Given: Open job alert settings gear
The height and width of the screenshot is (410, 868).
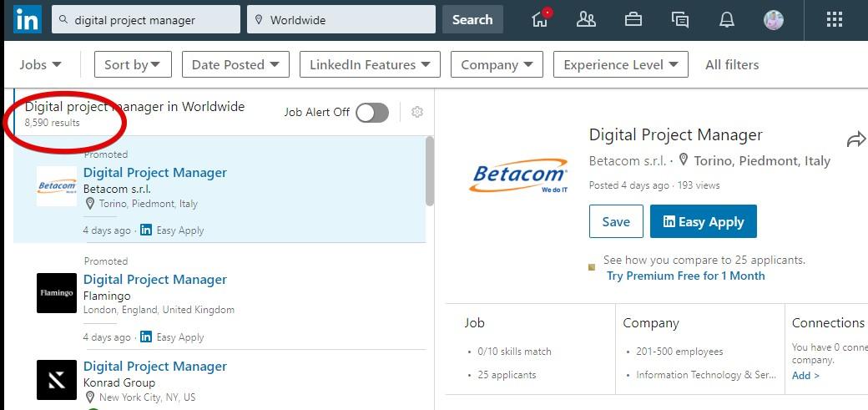Looking at the screenshot, I should tap(417, 112).
